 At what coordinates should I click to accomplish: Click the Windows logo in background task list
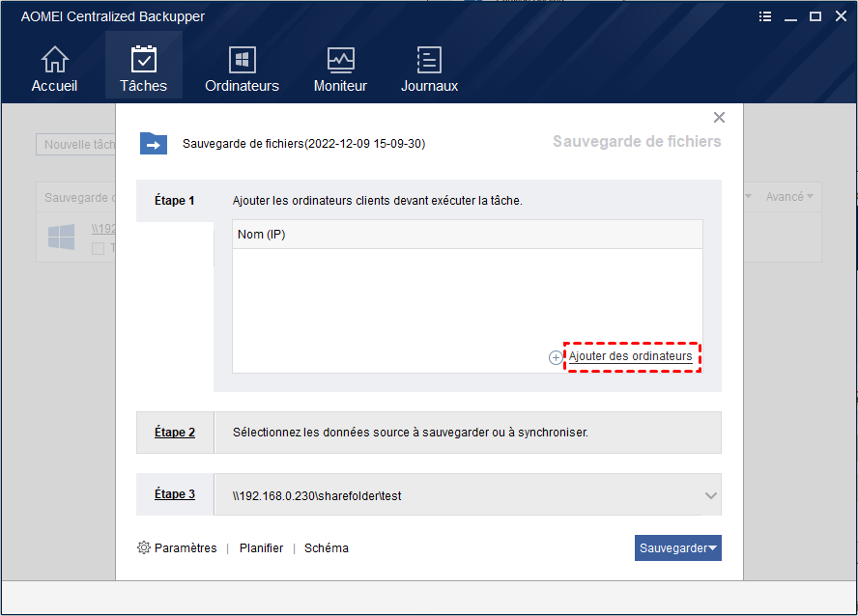tap(61, 238)
